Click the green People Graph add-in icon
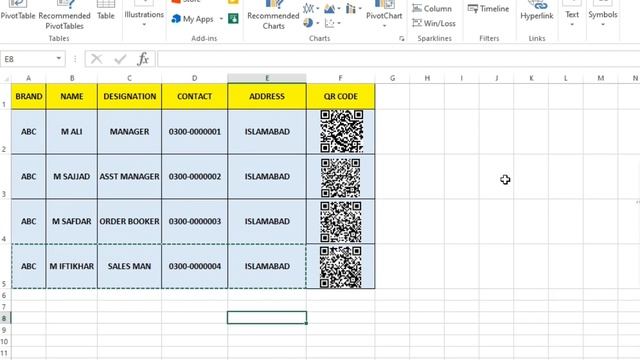 point(233,18)
